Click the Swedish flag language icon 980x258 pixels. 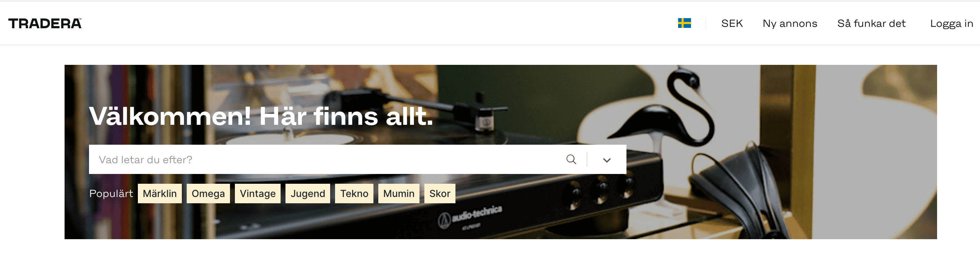point(684,23)
